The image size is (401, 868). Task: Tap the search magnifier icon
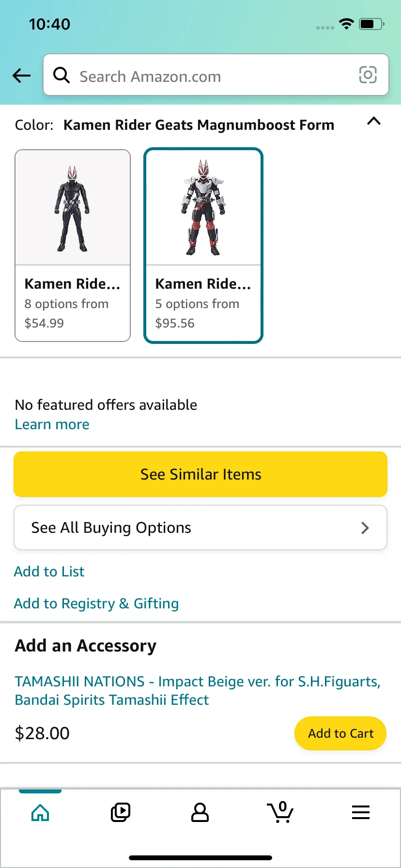pos(62,75)
